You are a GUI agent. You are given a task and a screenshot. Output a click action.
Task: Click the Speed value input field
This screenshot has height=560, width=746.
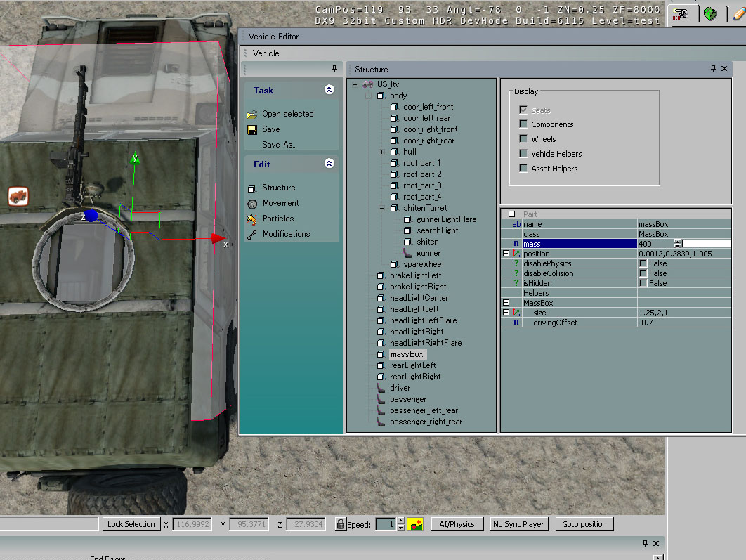pos(386,524)
